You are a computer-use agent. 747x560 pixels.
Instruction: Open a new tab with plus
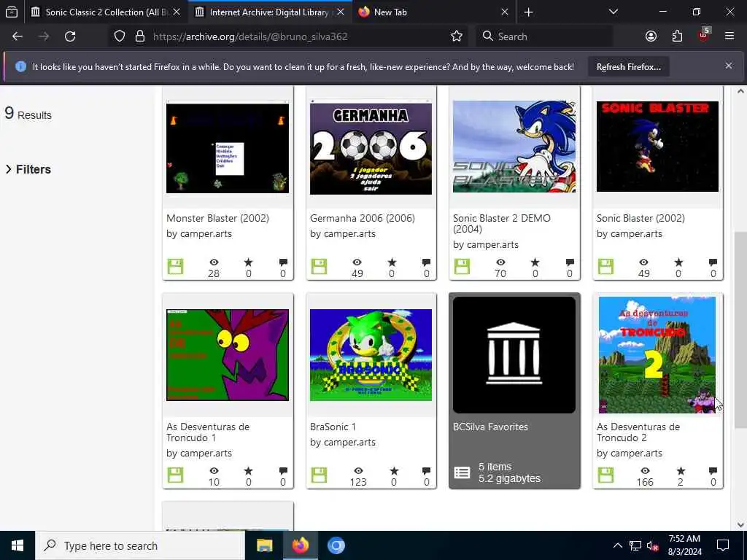click(x=528, y=12)
